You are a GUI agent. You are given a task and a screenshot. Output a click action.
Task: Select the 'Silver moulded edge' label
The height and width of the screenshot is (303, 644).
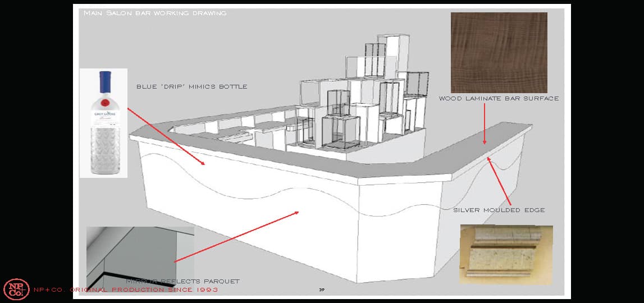[499, 210]
